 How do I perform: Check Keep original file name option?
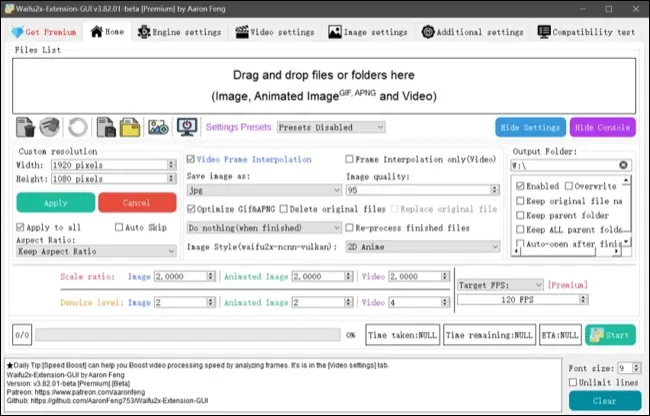[x=520, y=201]
